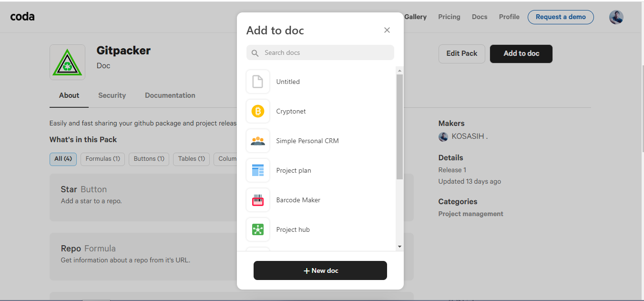
Task: Filter by Formulas (1) chip
Action: click(x=102, y=159)
